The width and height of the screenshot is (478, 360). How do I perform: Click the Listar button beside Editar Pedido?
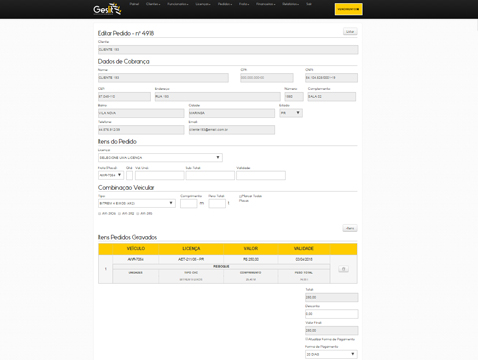pos(350,32)
